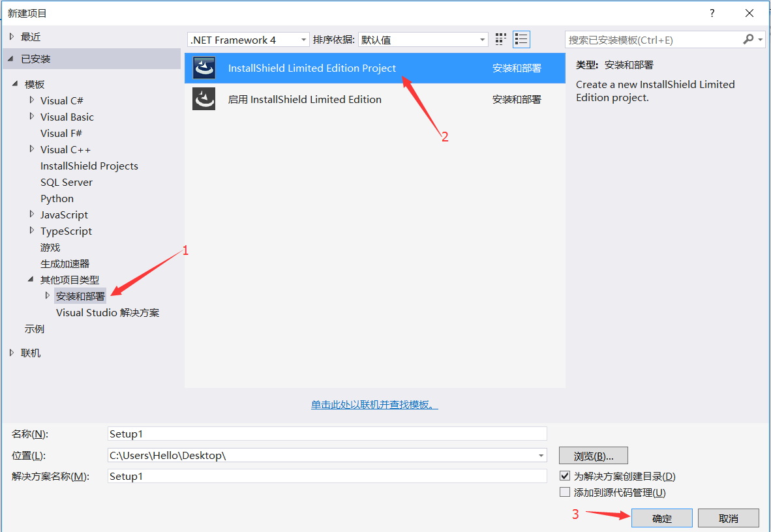The image size is (771, 532).
Task: Click the 确定 button
Action: pos(662,518)
